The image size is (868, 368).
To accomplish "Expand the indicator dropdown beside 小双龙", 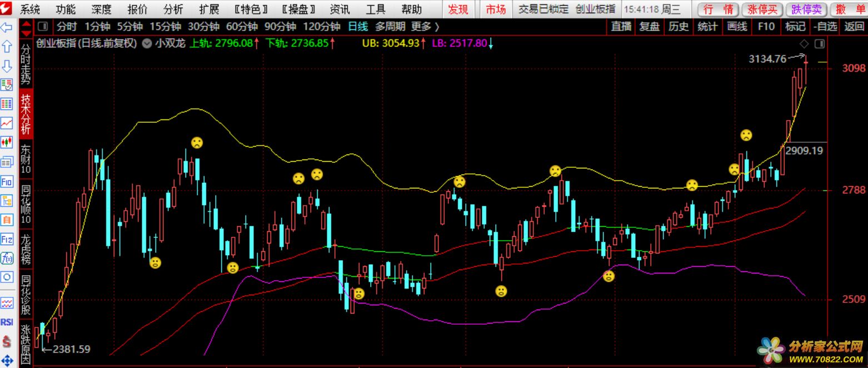I will coord(147,43).
